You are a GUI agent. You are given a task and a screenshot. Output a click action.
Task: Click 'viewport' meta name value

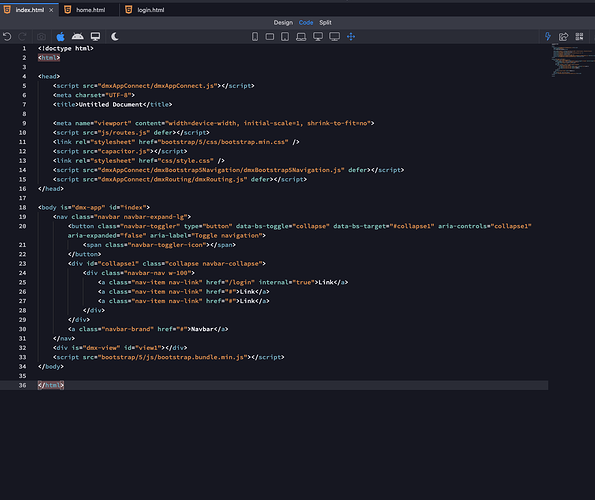[113, 123]
